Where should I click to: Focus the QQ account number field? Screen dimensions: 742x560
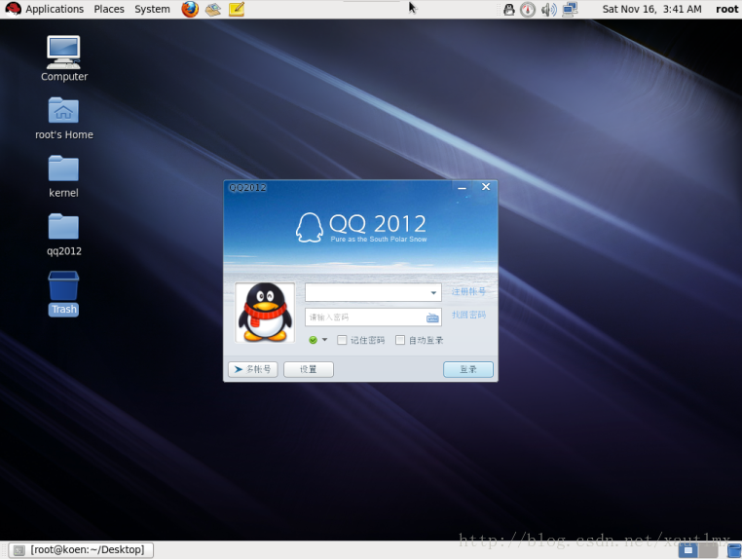coord(373,292)
